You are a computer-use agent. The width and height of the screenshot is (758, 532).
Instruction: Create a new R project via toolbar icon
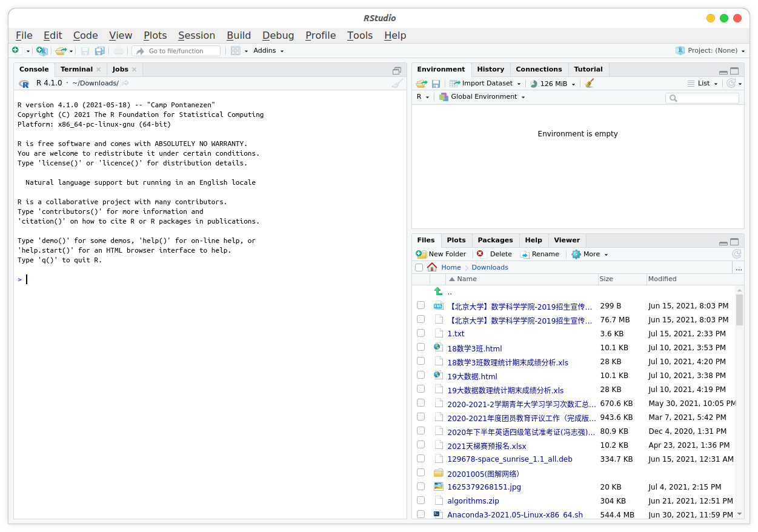(x=42, y=51)
